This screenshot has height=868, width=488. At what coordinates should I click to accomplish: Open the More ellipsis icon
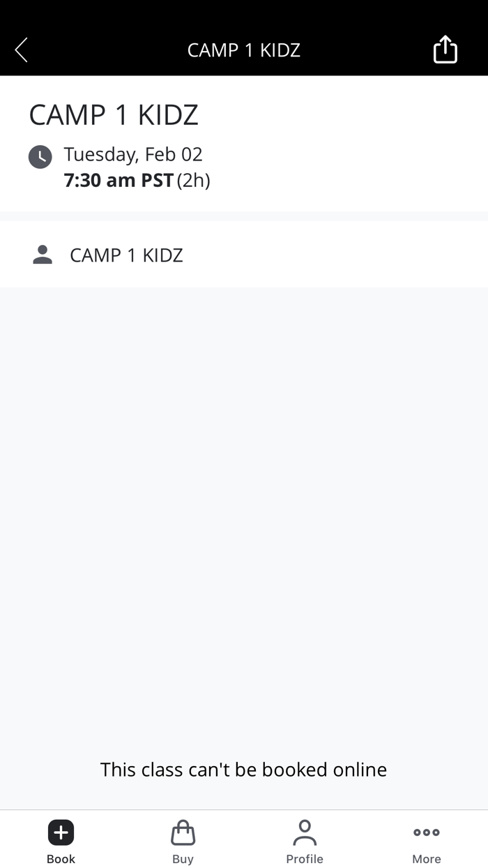426,832
